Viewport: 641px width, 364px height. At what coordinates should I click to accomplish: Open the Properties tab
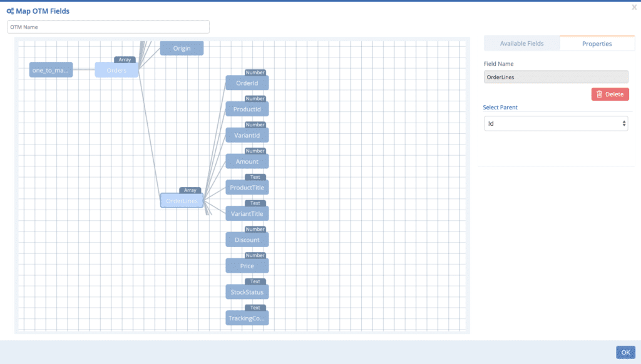point(597,43)
